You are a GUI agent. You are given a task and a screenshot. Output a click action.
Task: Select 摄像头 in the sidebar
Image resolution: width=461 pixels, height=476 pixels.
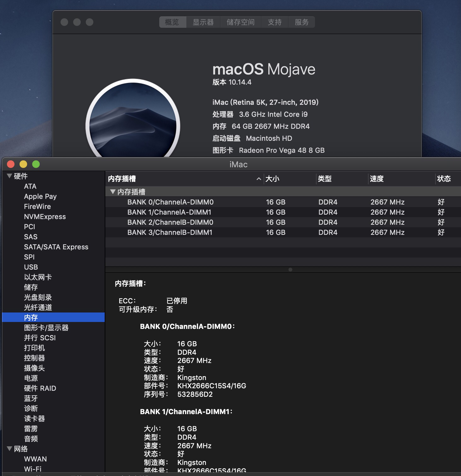pos(34,368)
